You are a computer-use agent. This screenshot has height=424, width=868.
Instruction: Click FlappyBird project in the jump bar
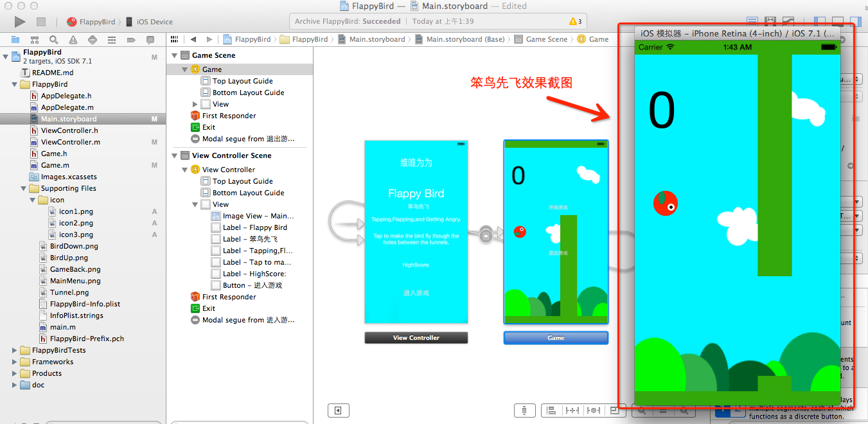coord(247,39)
